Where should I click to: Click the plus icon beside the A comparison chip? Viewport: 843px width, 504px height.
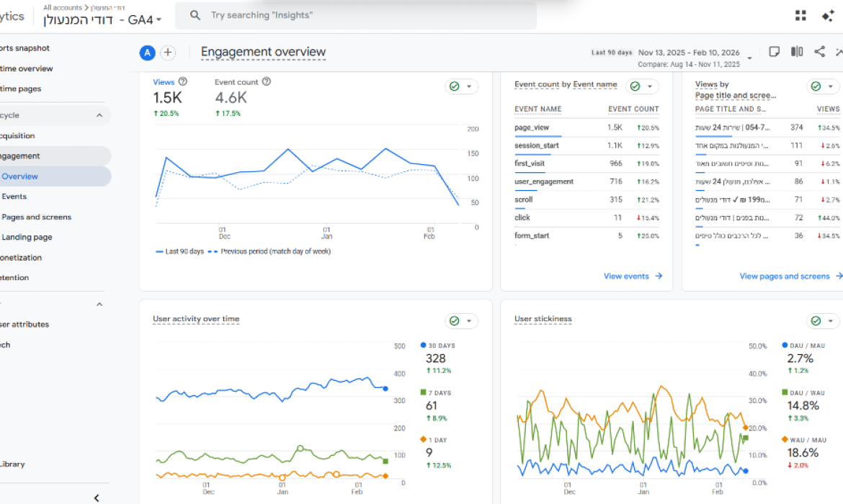pos(168,53)
